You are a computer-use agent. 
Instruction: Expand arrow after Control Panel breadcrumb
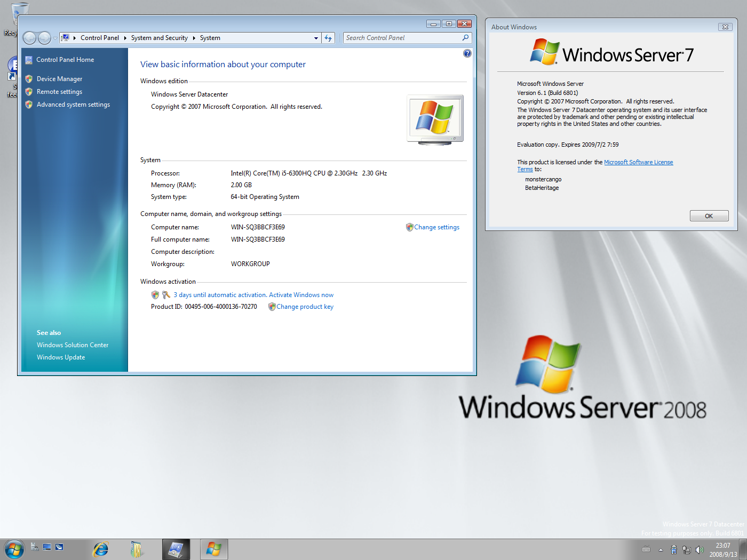point(125,38)
